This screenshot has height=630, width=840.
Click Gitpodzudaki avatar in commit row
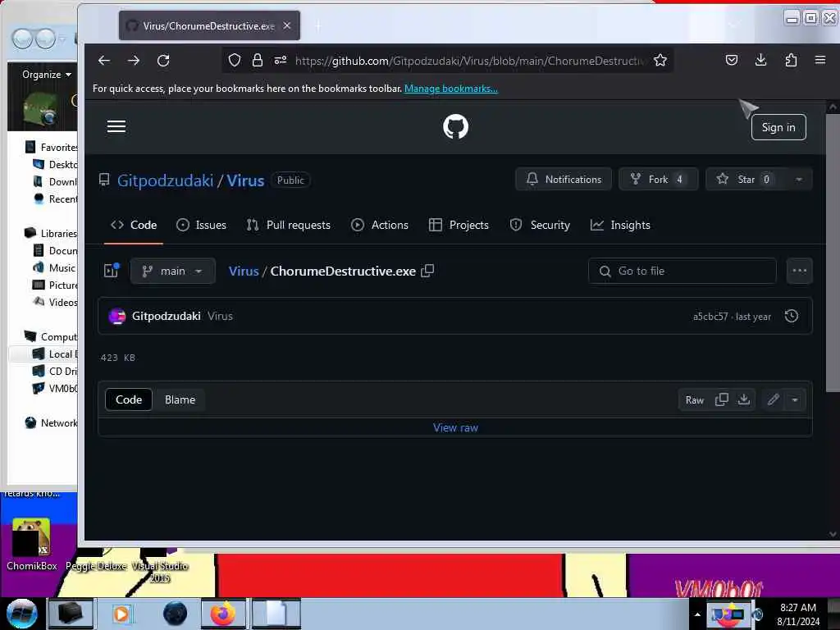pos(116,316)
